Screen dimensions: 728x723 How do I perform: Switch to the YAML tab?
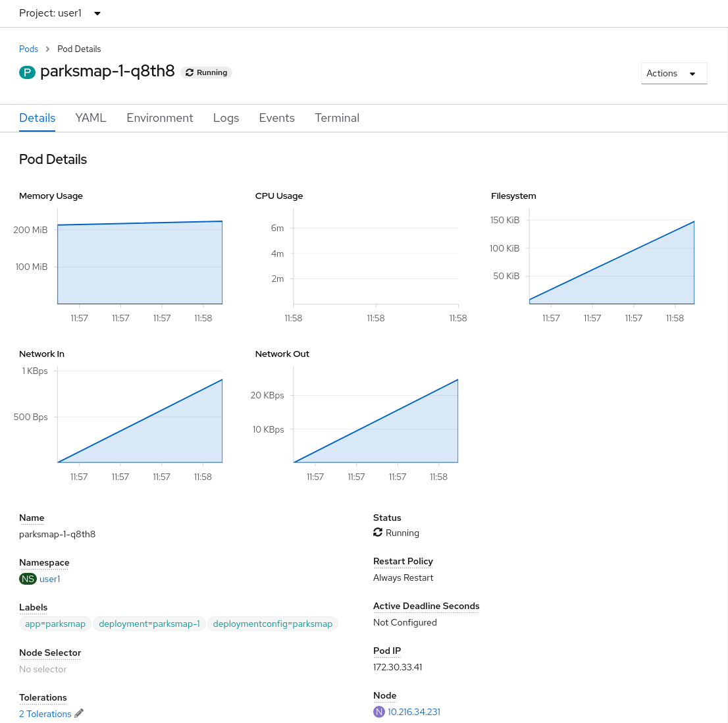tap(91, 118)
